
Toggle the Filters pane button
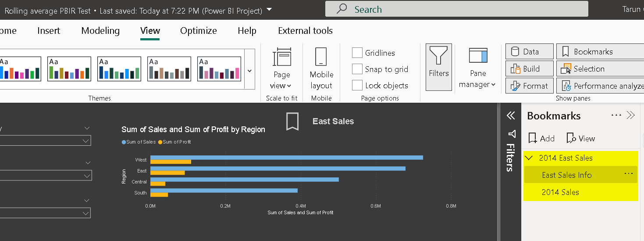[438, 67]
